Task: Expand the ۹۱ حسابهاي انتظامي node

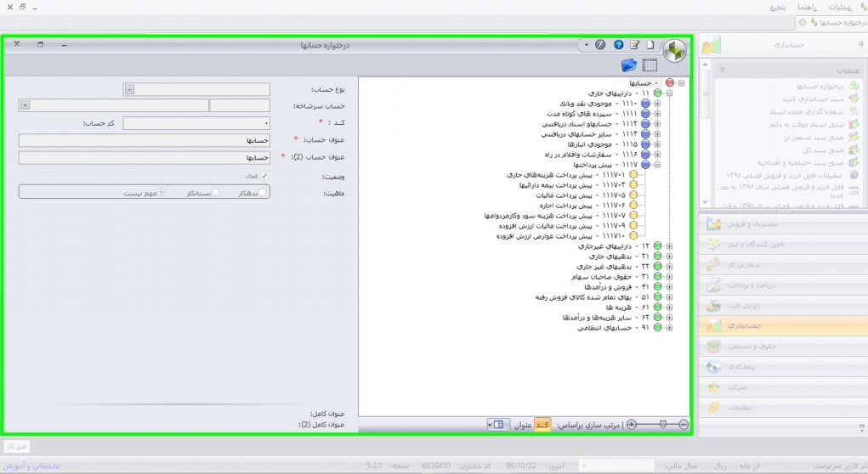Action: 669,327
